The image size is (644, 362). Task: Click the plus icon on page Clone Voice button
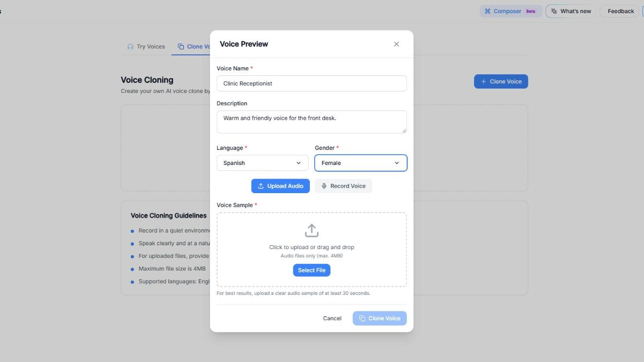pyautogui.click(x=484, y=81)
